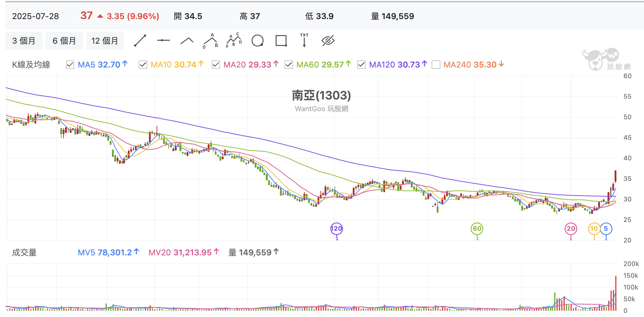Click the MV5 78,301.2 volume label
644x317 pixels.
(108, 252)
